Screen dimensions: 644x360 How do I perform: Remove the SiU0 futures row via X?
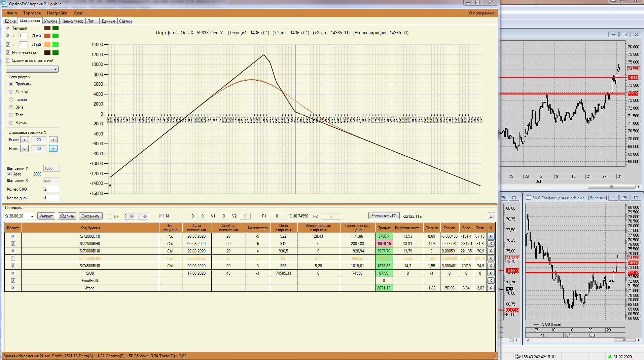coord(491,273)
